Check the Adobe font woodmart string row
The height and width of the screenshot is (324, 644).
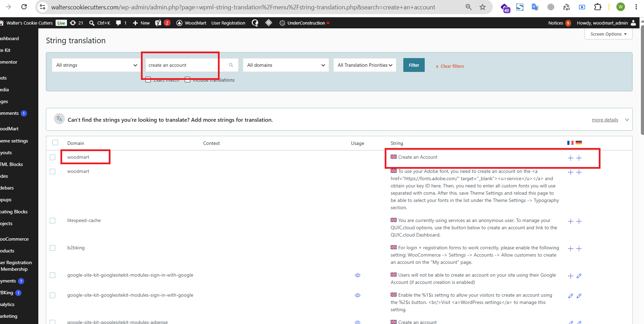pos(52,172)
